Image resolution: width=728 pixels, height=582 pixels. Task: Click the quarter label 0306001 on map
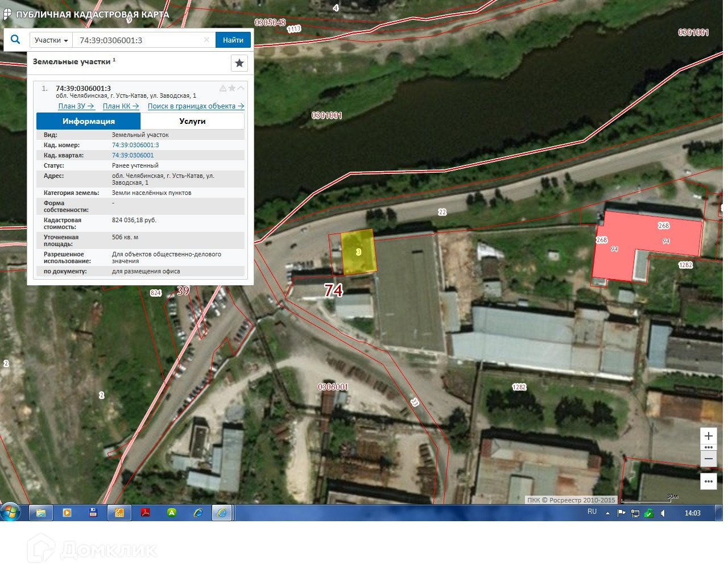pyautogui.click(x=333, y=387)
